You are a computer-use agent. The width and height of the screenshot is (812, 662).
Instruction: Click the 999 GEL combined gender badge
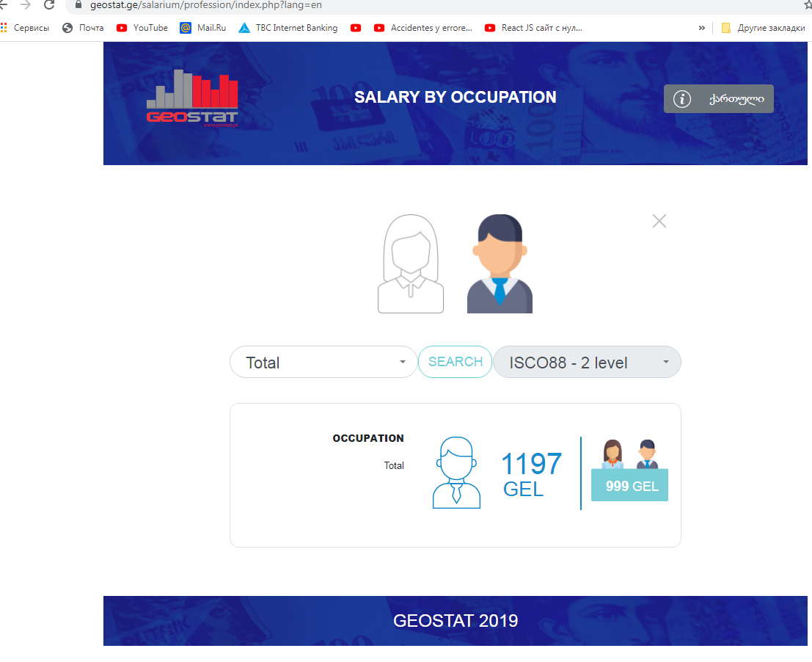click(630, 485)
